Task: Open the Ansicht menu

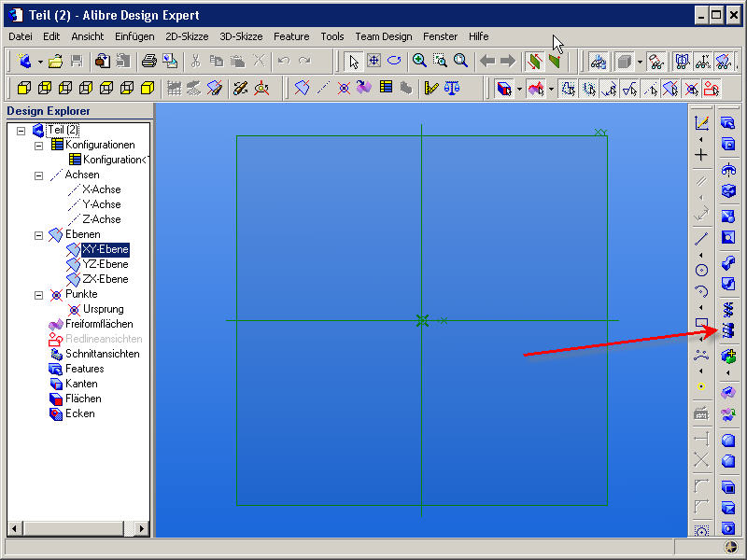Action: (87, 36)
